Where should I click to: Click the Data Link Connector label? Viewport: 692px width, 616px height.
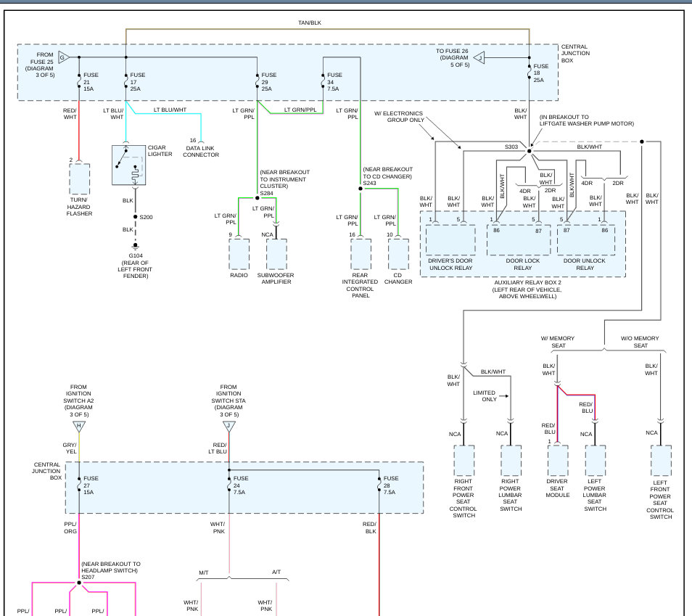click(x=201, y=152)
